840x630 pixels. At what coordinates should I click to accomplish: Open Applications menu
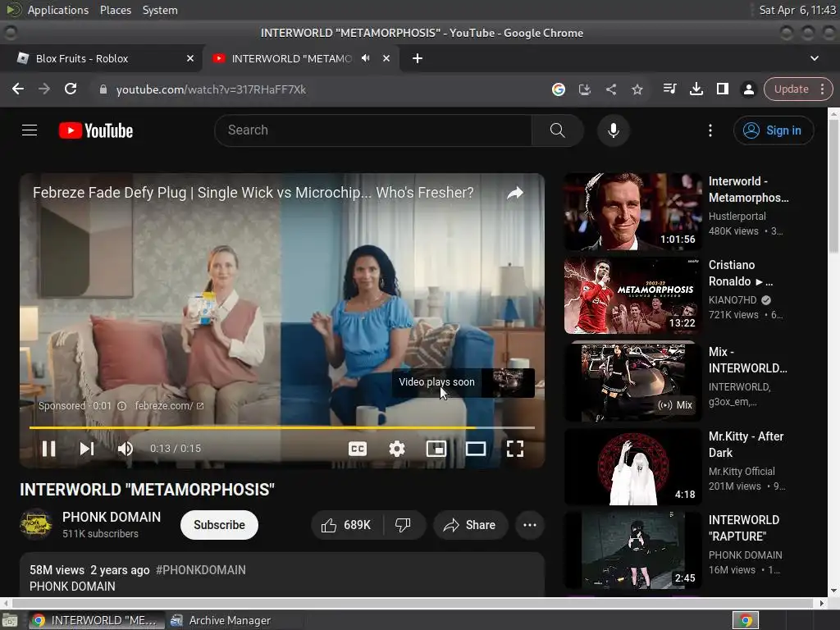point(58,10)
